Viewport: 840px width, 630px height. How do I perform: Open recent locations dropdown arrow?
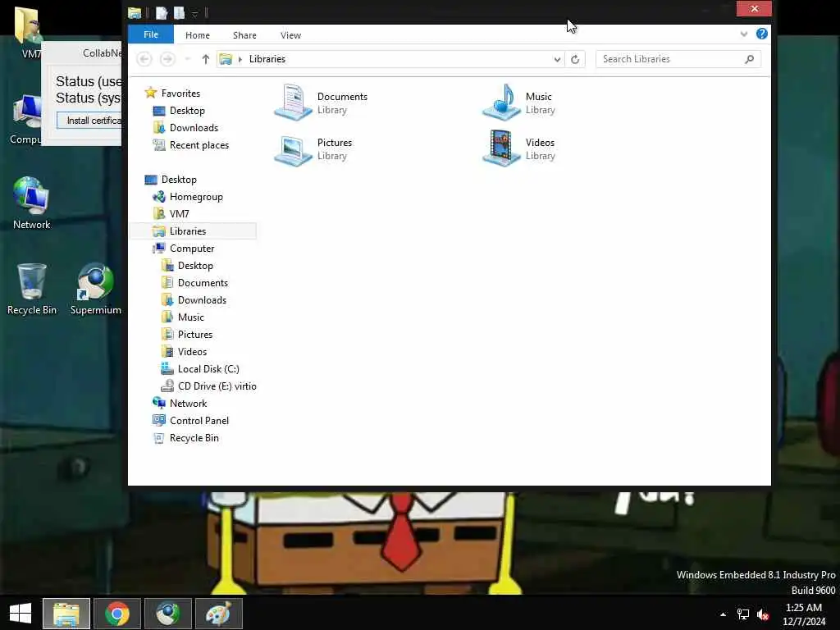188,59
